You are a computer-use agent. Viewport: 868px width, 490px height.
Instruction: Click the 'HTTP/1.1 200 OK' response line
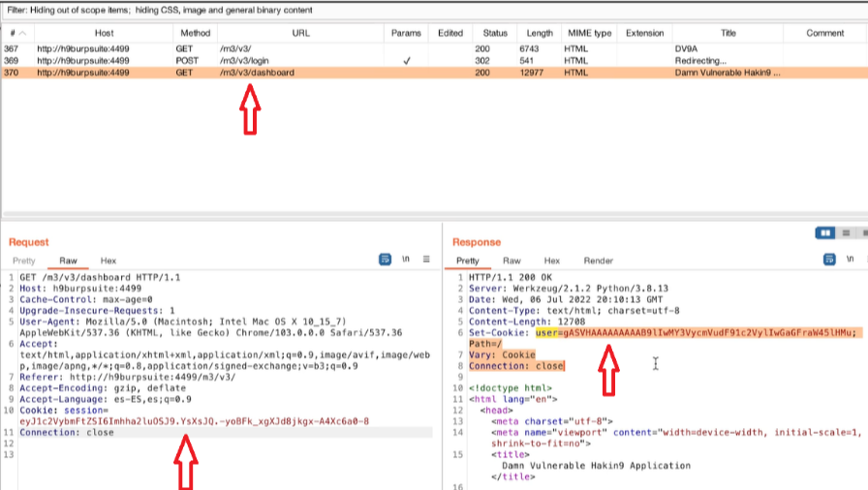[511, 278]
